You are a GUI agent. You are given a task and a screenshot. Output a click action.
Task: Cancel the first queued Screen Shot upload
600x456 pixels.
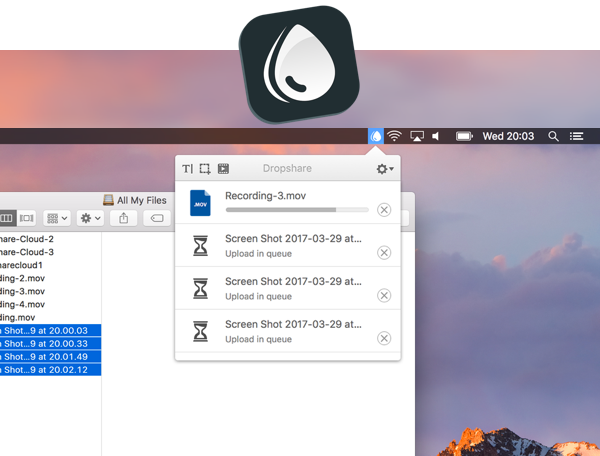(384, 252)
